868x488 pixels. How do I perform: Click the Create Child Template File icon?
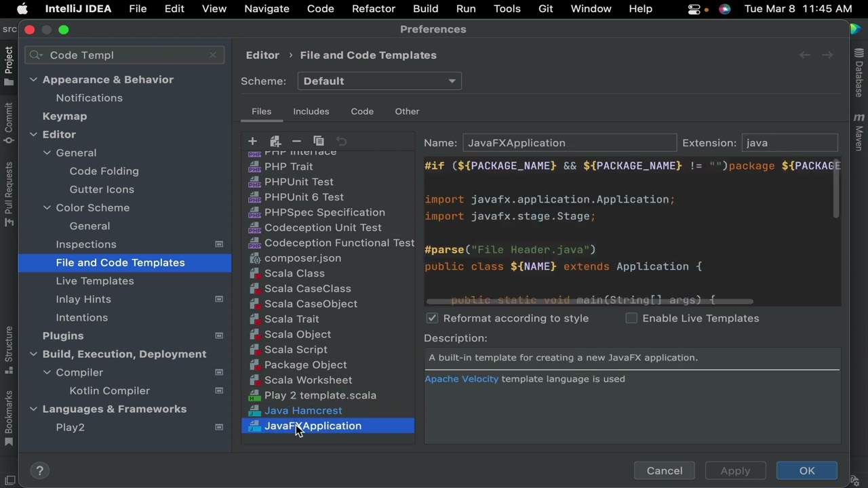coord(275,141)
